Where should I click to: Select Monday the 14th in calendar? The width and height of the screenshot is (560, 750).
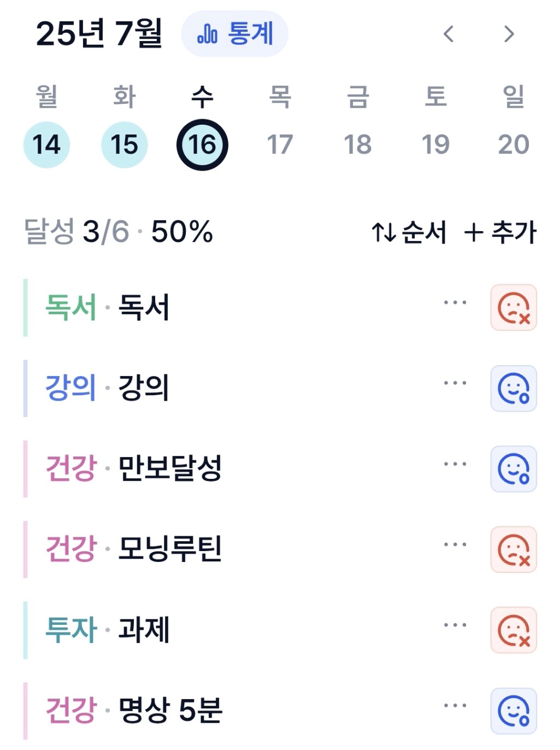[46, 145]
